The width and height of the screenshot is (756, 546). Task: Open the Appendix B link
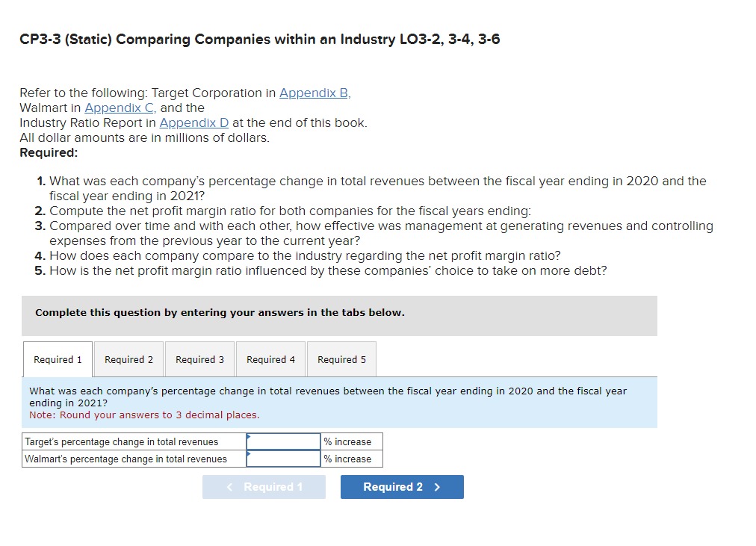click(x=314, y=93)
